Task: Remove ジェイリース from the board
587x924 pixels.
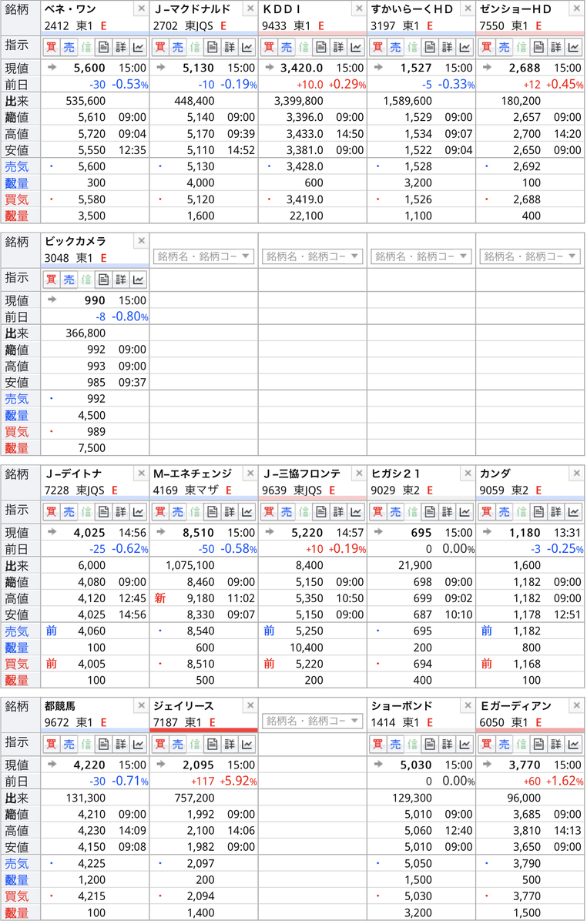Action: coord(250,705)
